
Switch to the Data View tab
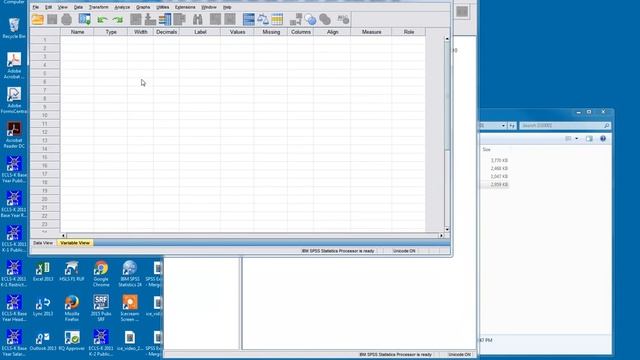click(x=43, y=243)
